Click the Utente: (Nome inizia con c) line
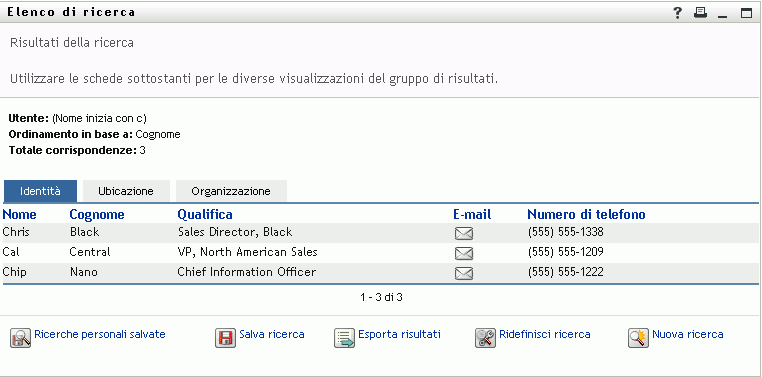Screen dimensions: 762x377 [77, 118]
